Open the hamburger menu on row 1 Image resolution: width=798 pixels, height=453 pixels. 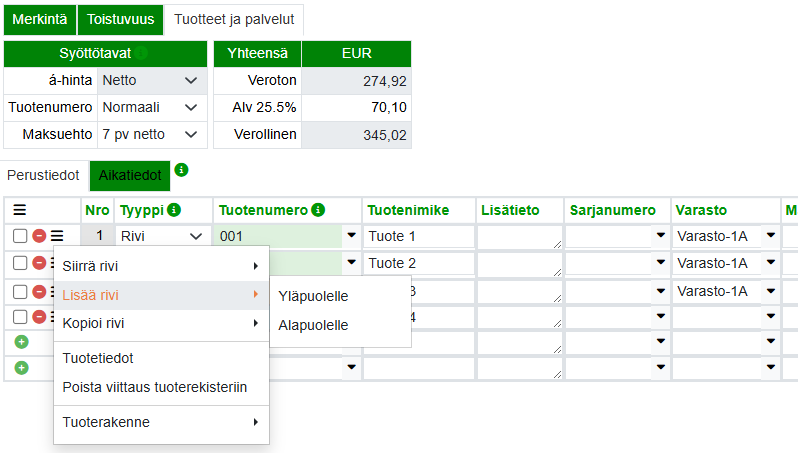pyautogui.click(x=57, y=236)
